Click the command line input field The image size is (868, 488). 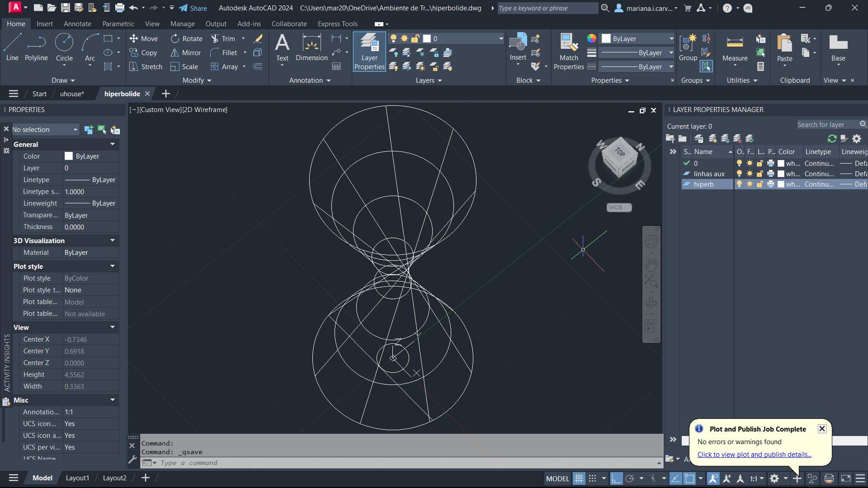(362, 463)
